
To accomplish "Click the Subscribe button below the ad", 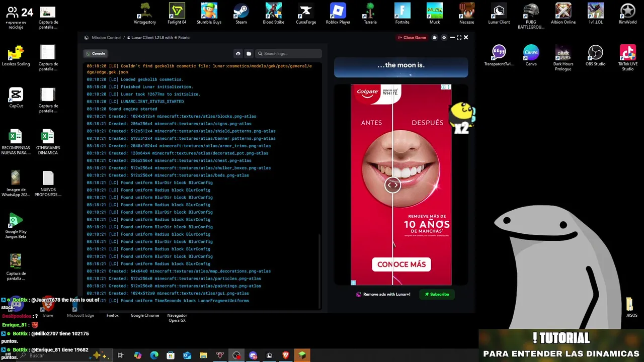I will point(437,294).
